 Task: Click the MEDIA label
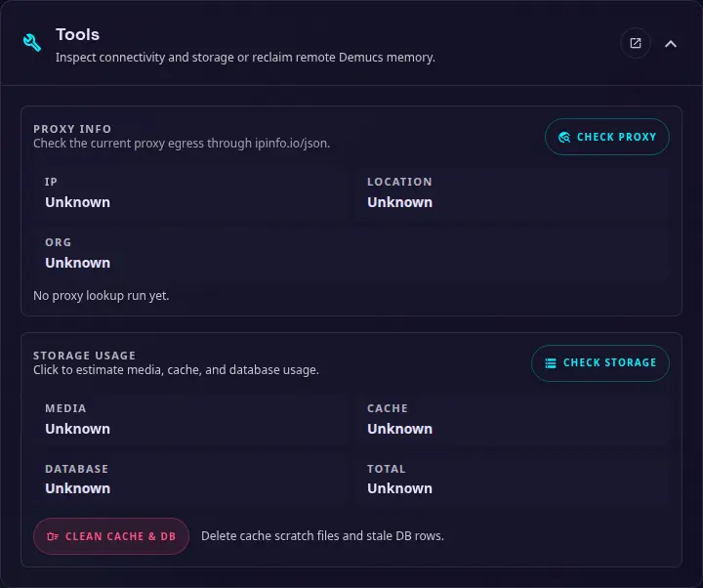(x=65, y=408)
